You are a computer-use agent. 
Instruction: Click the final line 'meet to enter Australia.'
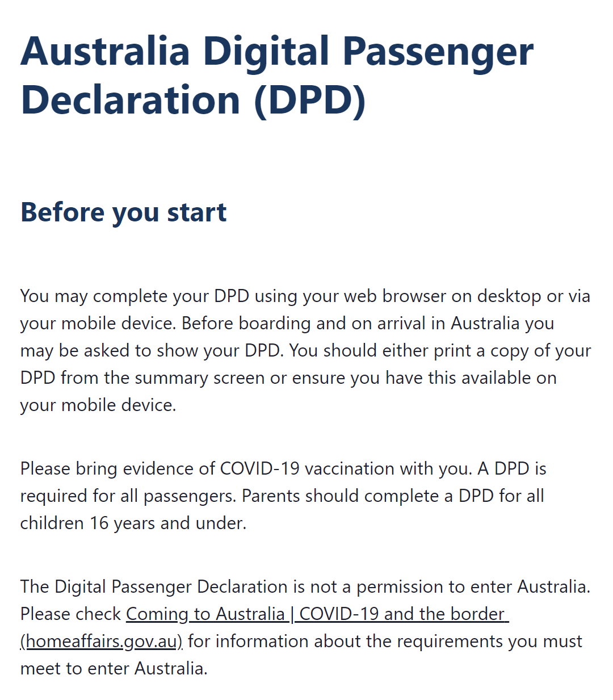tap(114, 668)
